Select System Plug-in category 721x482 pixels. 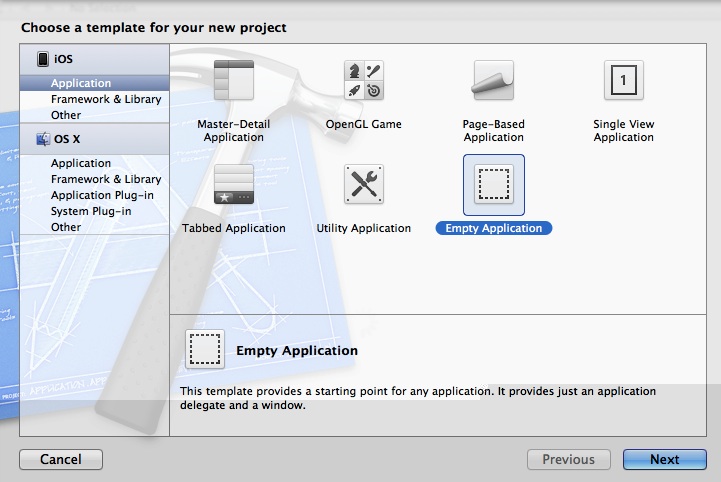90,211
